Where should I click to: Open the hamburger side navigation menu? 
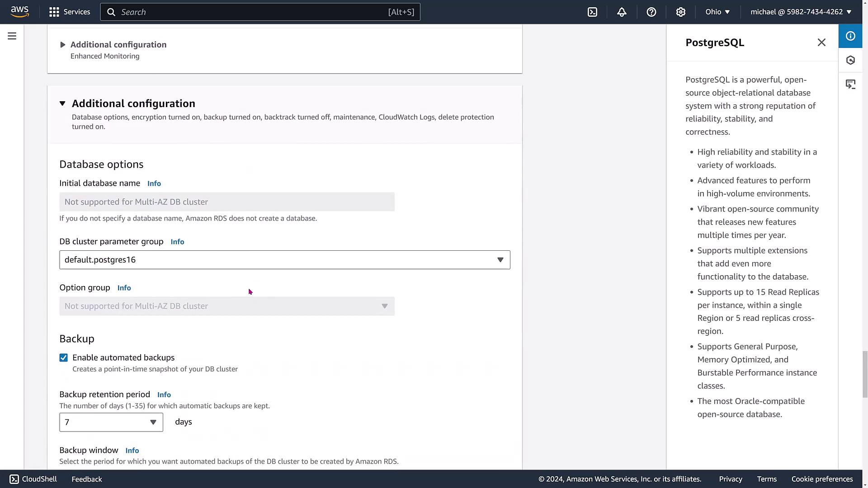(12, 36)
